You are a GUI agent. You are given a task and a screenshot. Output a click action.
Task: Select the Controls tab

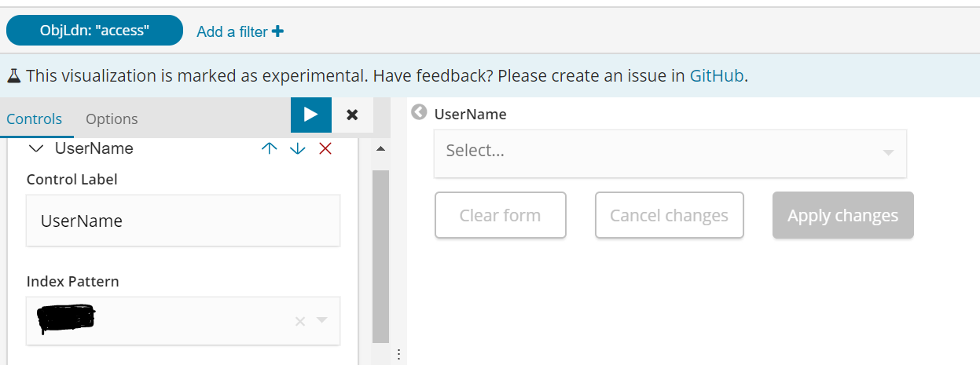pos(34,119)
